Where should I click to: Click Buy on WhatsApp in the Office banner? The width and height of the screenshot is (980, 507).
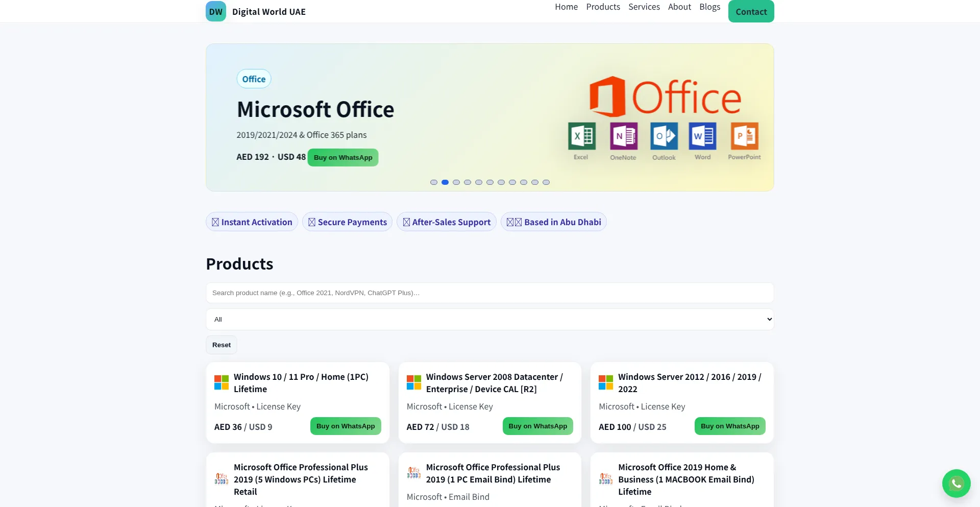pyautogui.click(x=343, y=157)
